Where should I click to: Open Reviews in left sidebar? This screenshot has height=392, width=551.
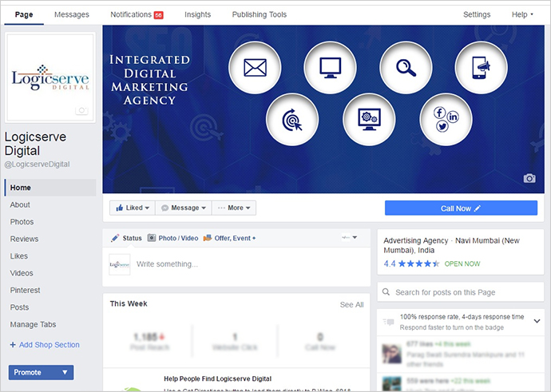pos(24,239)
